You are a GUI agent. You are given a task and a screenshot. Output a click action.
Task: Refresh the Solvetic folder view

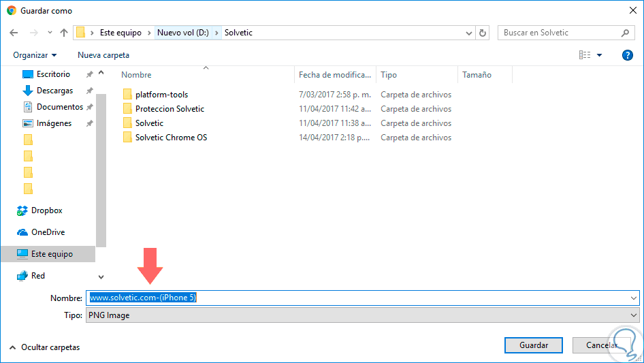(483, 33)
